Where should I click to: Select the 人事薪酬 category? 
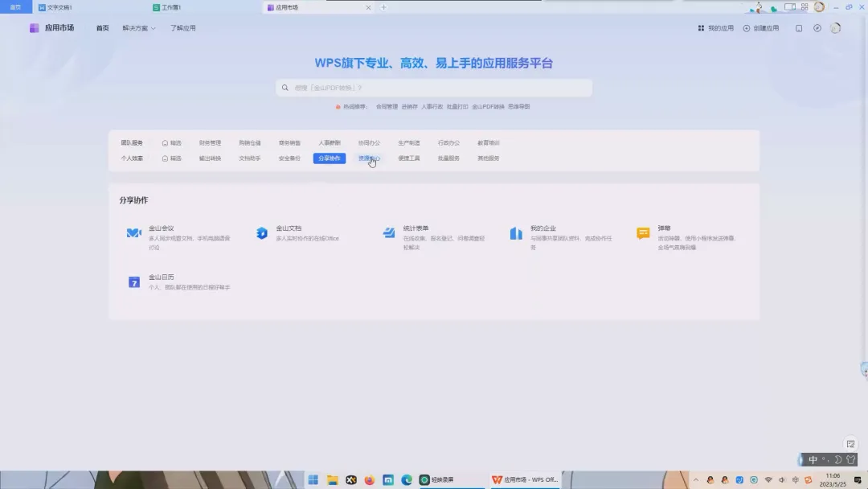(330, 143)
